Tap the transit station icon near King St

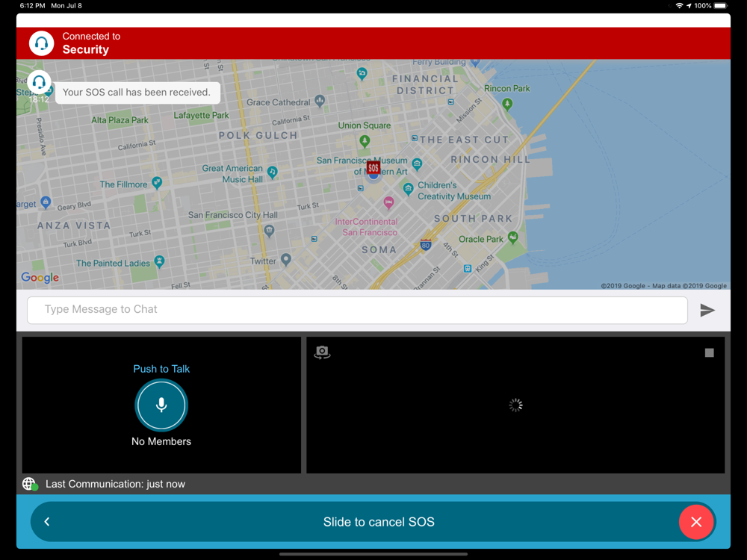[468, 269]
